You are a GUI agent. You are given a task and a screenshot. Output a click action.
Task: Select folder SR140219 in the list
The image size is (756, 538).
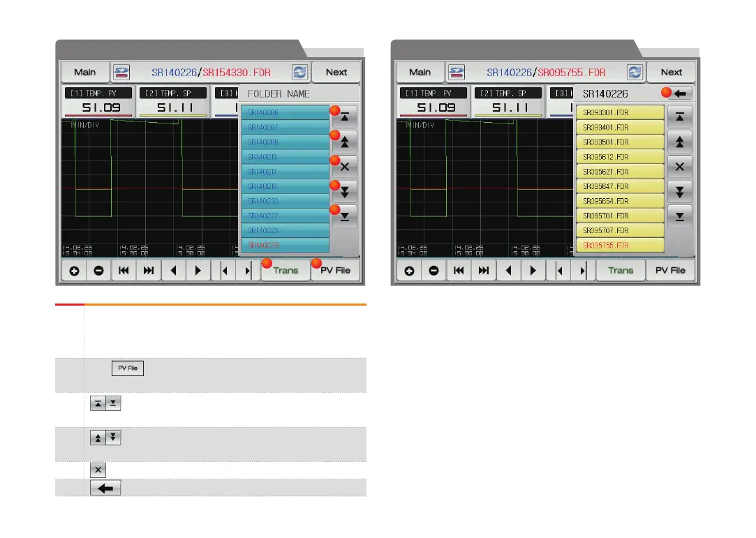(285, 186)
